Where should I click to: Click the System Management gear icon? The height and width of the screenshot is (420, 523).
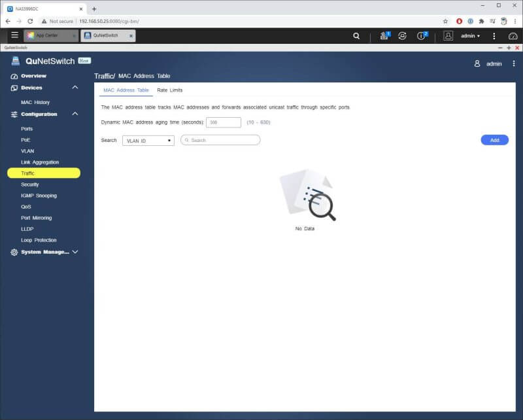(x=14, y=252)
